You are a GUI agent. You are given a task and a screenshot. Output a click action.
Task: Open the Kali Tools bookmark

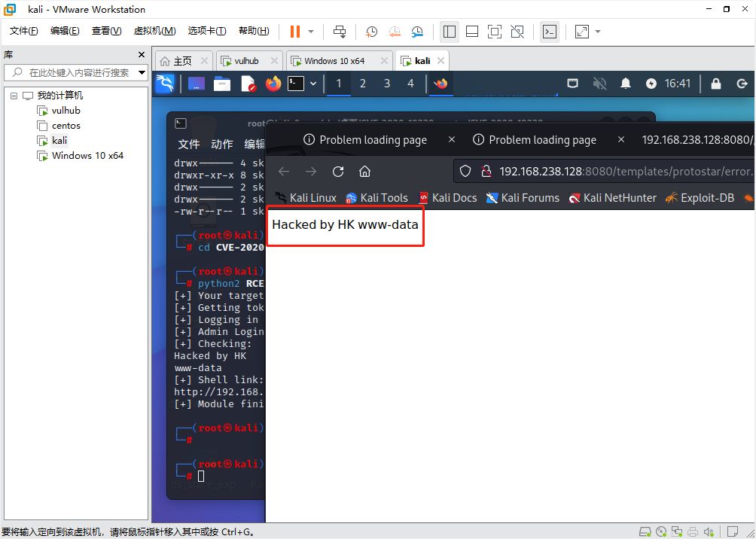tap(376, 198)
